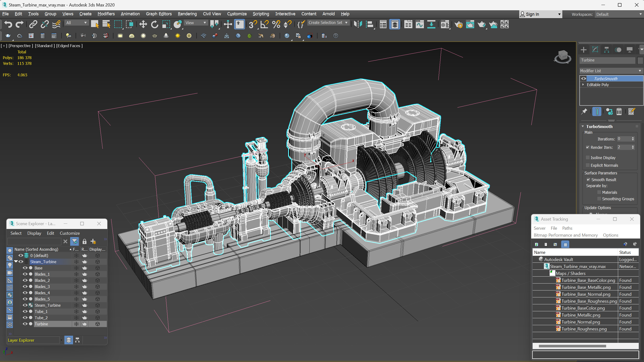Select the Select and Rotate tool
The height and width of the screenshot is (362, 644).
[154, 24]
